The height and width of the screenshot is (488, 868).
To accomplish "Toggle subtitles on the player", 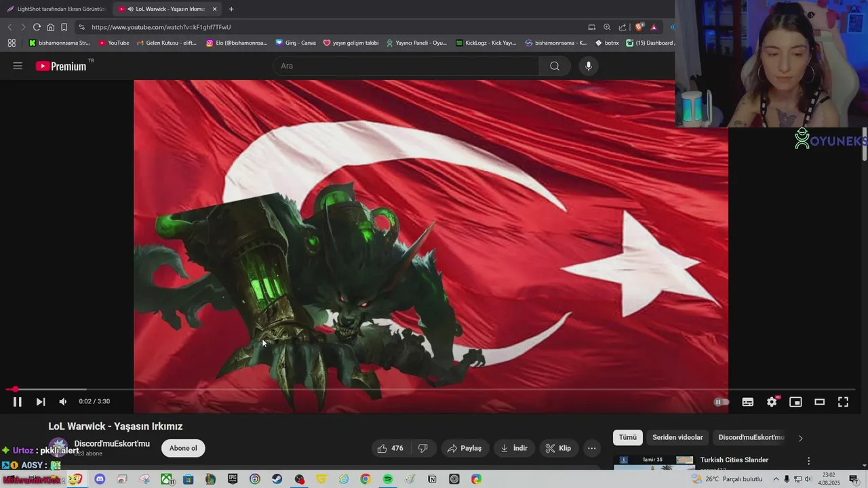I will 748,402.
